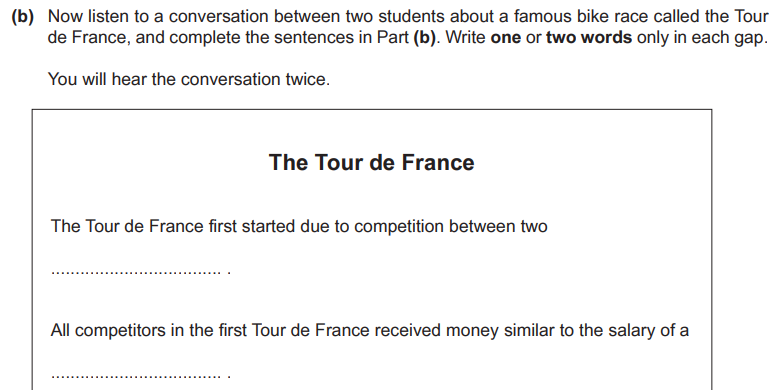Click the first answer gap dotted line
This screenshot has height=390, width=775.
(x=136, y=272)
